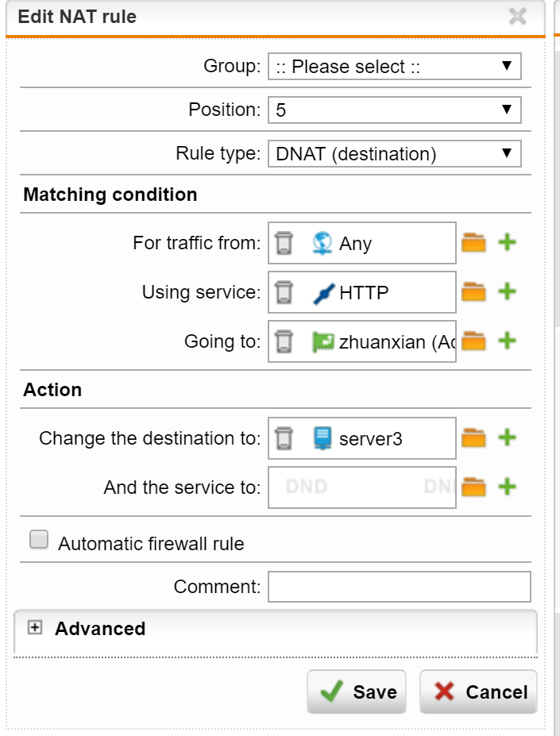Close the Edit NAT rule dialog
560x736 pixels.
tap(517, 17)
